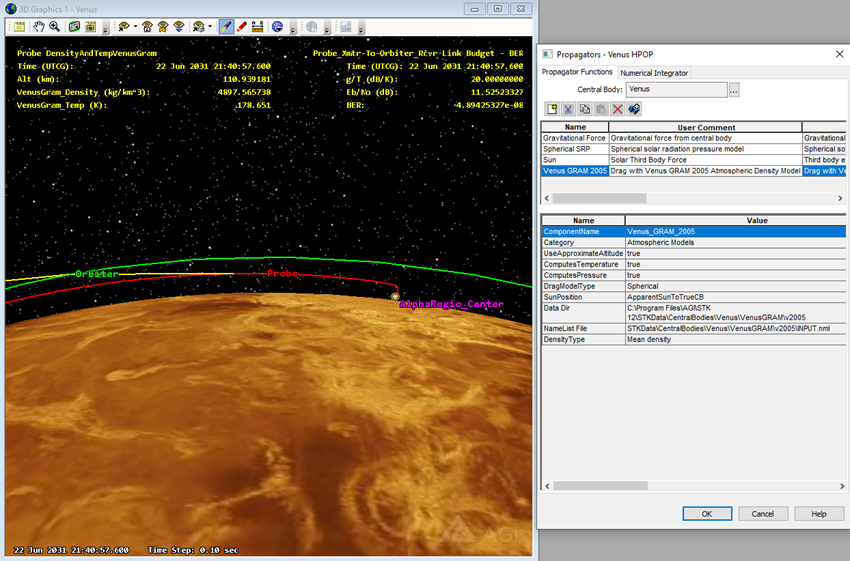Click the grayed-out icon at toolbar's end
Screen dimensions: 850x561
[346, 27]
